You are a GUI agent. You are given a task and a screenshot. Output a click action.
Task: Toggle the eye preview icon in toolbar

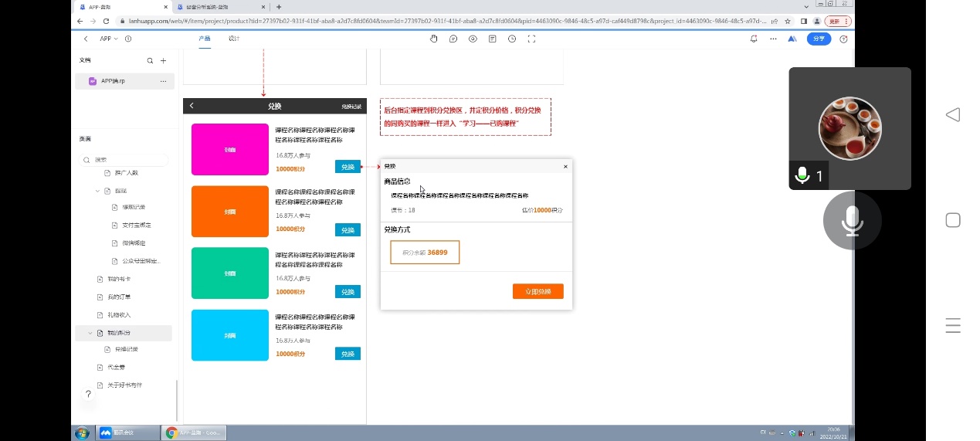473,39
